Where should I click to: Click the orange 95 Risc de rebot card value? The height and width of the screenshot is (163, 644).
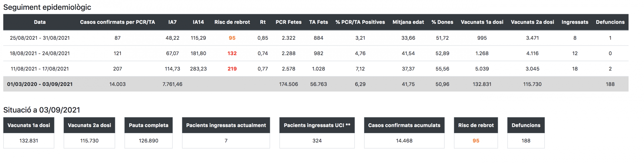coord(476,141)
